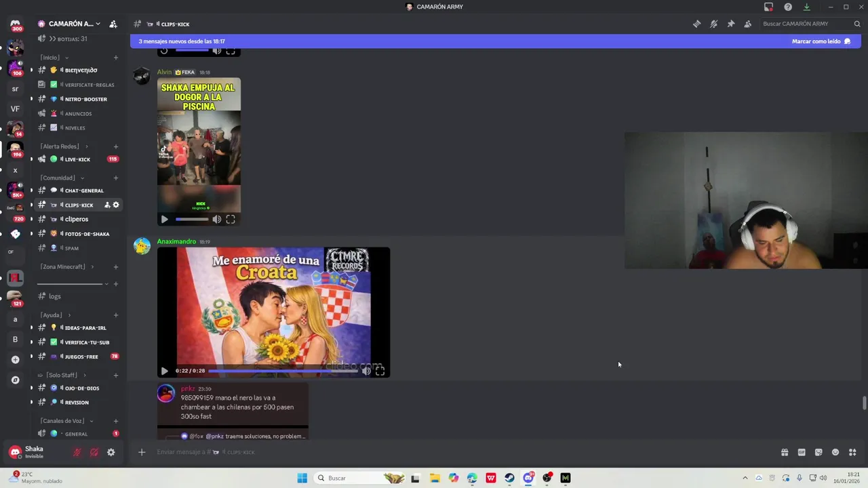Viewport: 868px width, 488px height.
Task: Open the JUEGOS-FREE channel
Action: (x=78, y=357)
